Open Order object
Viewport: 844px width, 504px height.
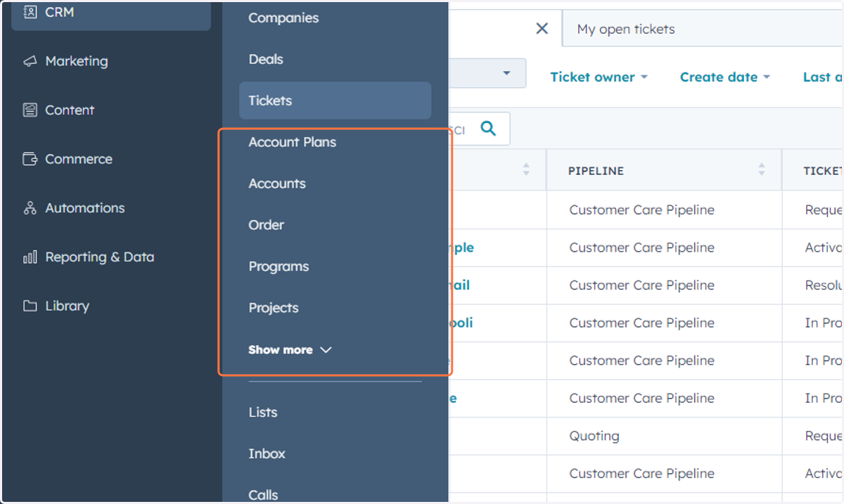coord(267,225)
